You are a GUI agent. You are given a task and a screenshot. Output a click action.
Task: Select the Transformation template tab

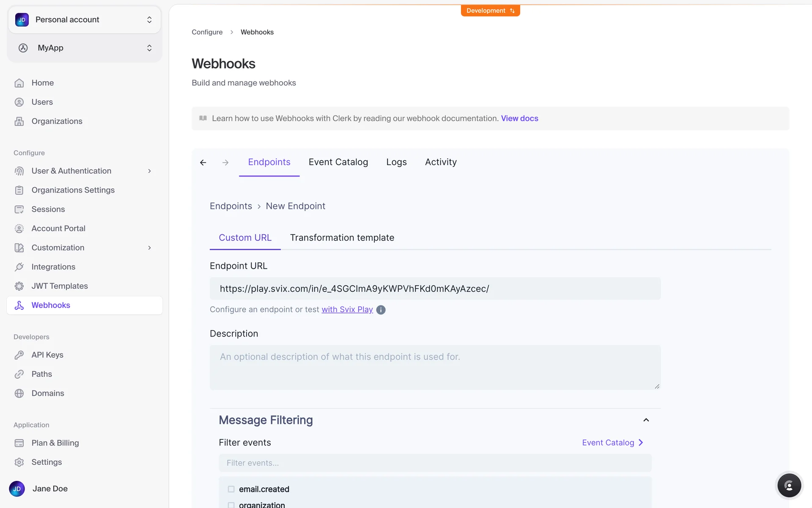pyautogui.click(x=342, y=238)
